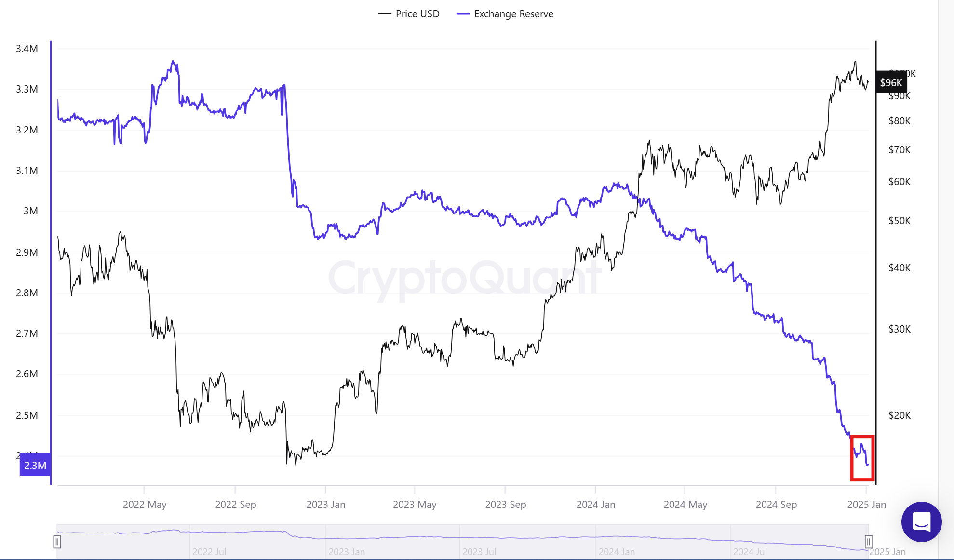Click the 2.3M reserve value tag
Image resolution: width=954 pixels, height=560 pixels.
pyautogui.click(x=35, y=465)
